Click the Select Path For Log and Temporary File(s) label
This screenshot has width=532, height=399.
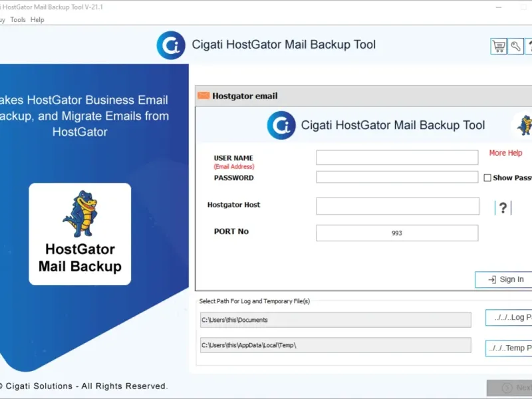click(255, 301)
